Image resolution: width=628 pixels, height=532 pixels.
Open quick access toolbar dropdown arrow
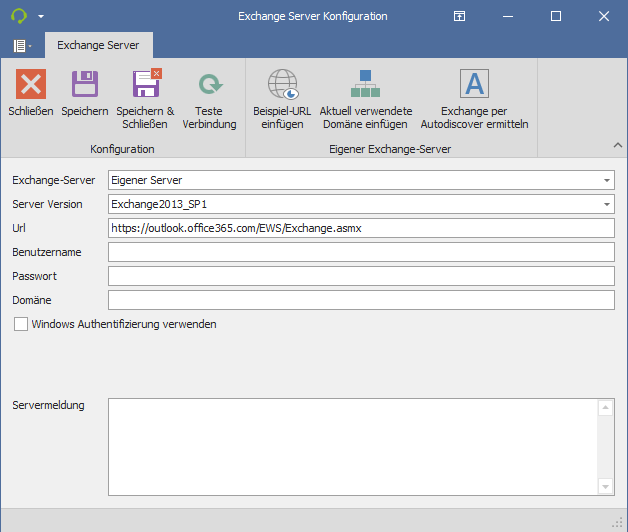(x=41, y=17)
